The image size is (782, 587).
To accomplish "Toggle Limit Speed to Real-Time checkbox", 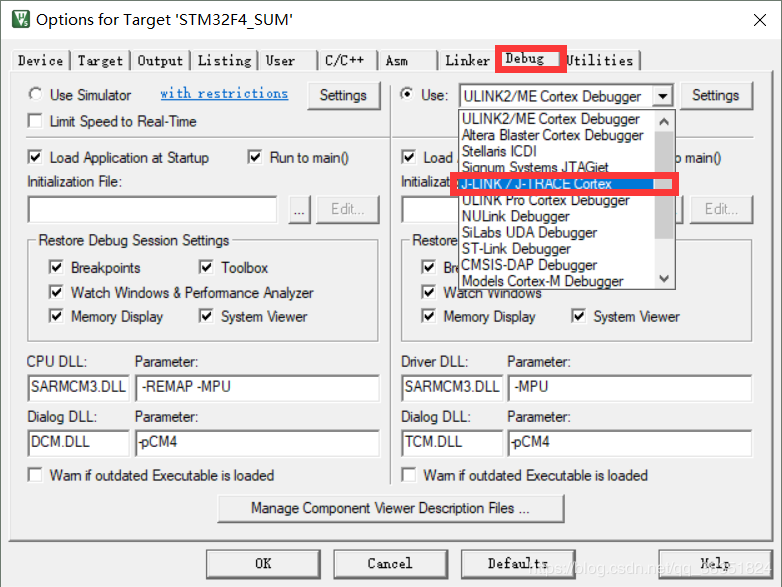I will (x=35, y=121).
